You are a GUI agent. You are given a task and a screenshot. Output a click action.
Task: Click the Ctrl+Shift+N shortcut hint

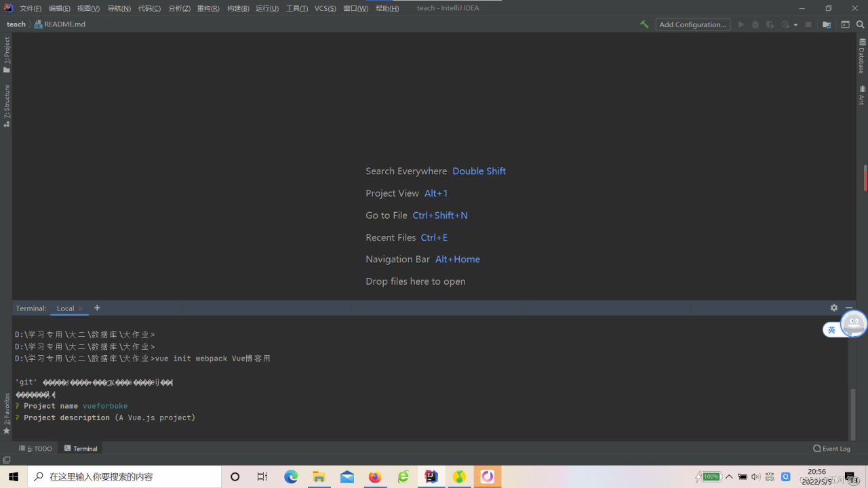[x=440, y=216]
